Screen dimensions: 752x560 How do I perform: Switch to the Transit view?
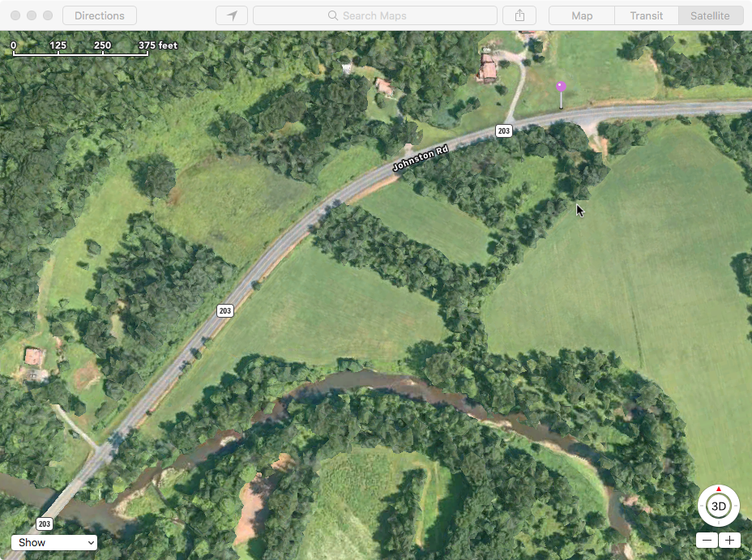pos(646,15)
